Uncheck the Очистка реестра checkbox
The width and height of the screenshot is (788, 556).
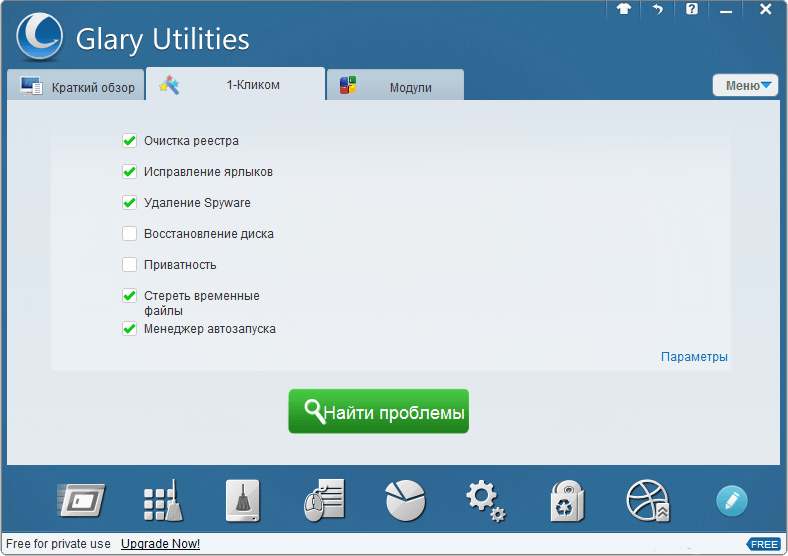129,141
